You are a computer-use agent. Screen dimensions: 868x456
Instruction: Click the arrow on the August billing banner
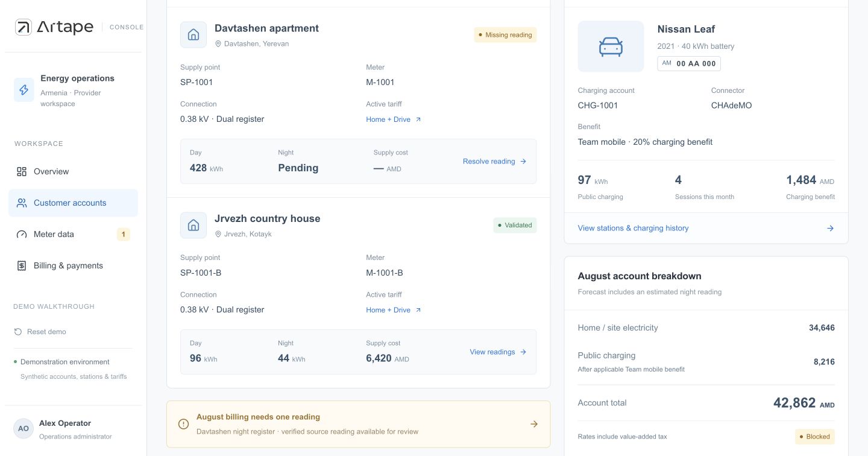point(534,424)
